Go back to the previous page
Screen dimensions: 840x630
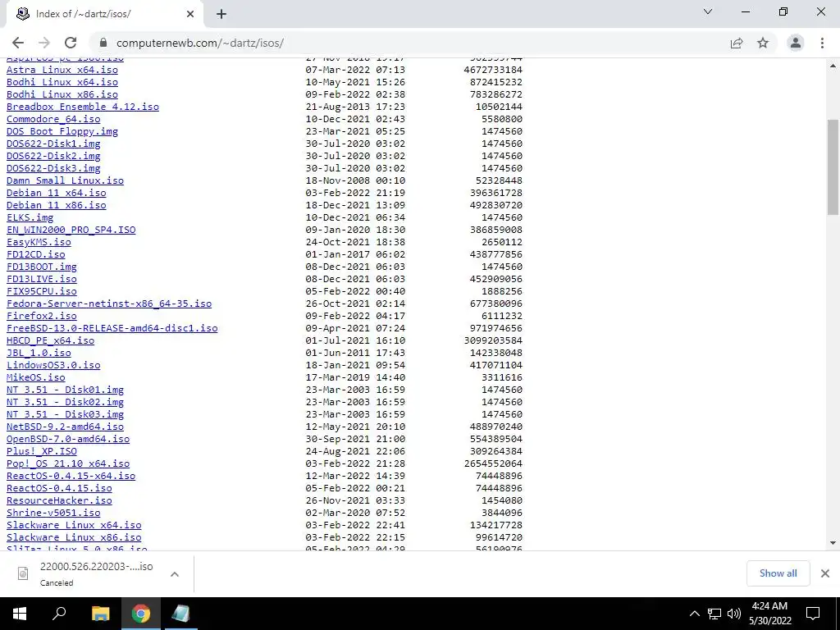[18, 43]
